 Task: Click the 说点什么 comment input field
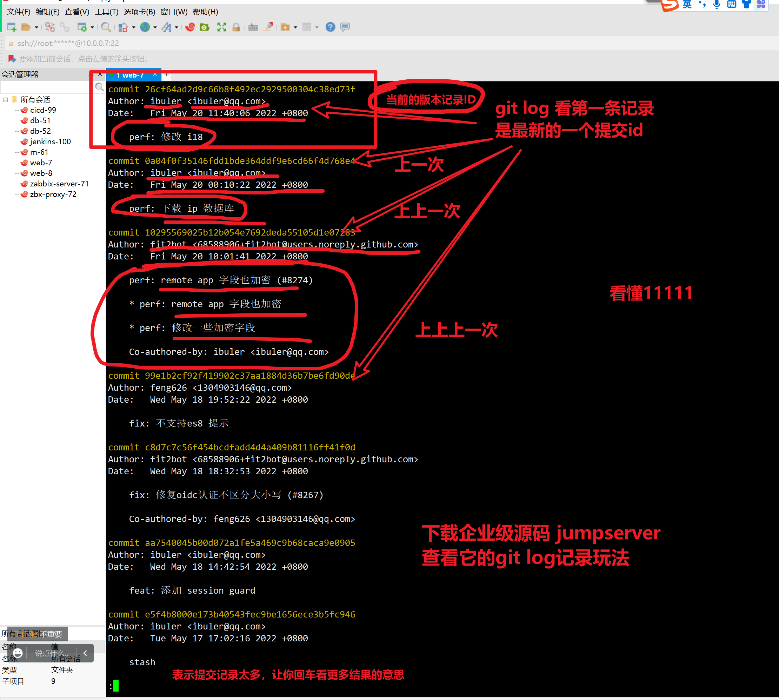[52, 653]
